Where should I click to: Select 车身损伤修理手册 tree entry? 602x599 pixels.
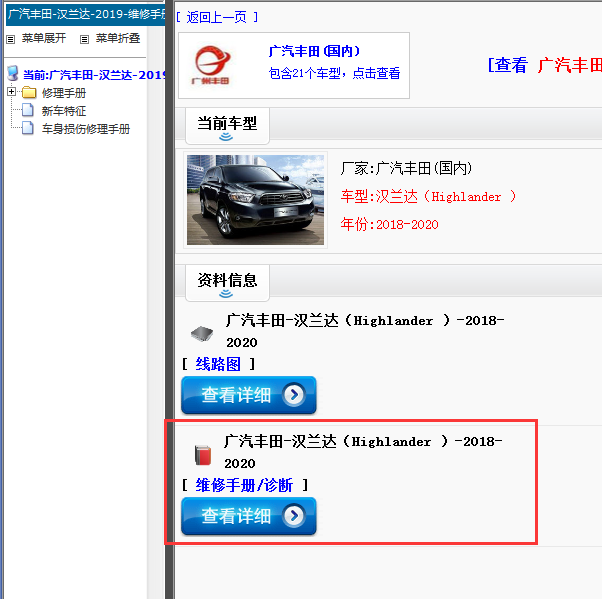(86, 129)
